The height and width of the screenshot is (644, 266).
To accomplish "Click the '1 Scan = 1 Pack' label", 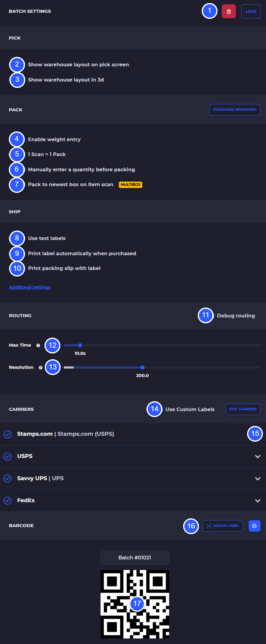I will [x=47, y=154].
